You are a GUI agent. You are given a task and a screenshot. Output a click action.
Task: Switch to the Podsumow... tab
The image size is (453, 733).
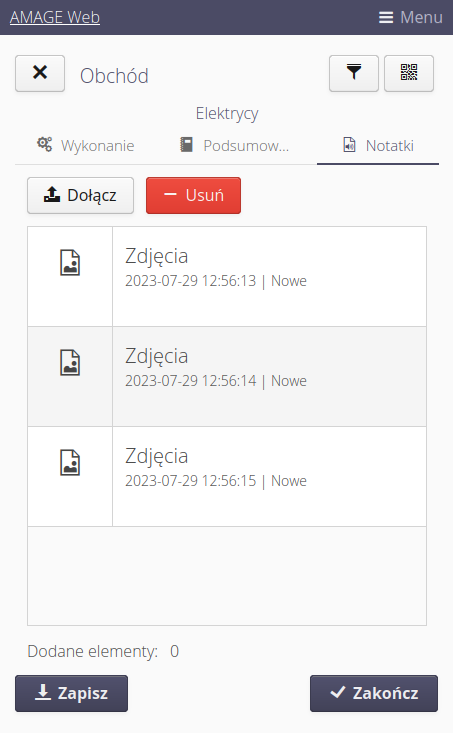click(x=235, y=145)
